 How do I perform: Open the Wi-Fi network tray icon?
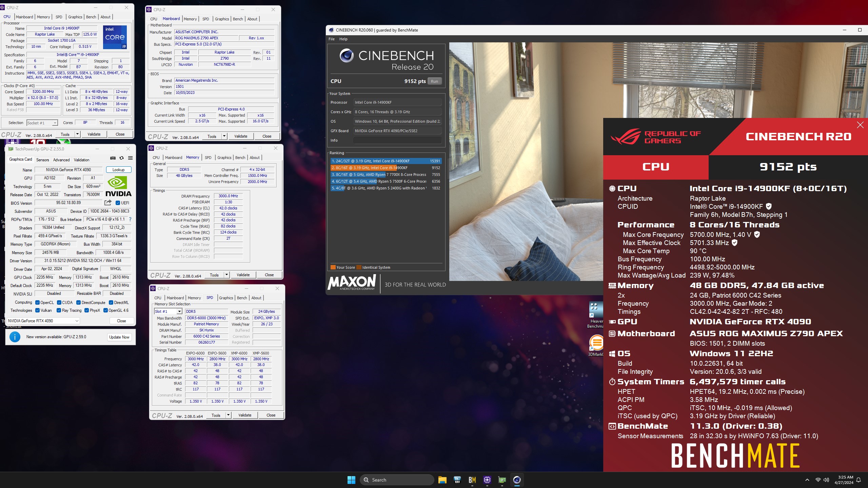click(818, 480)
